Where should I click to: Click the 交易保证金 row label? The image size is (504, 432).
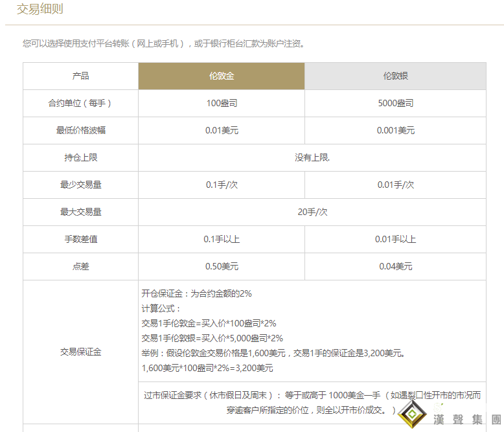81,352
